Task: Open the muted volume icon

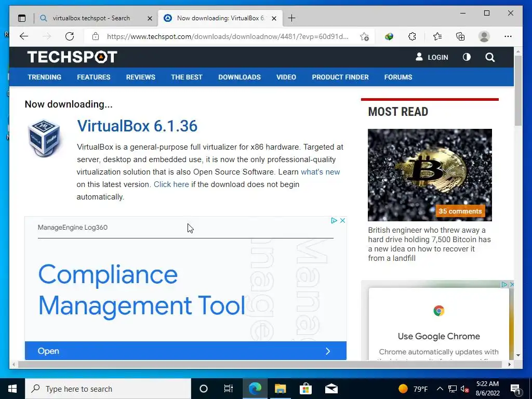Action: point(465,389)
